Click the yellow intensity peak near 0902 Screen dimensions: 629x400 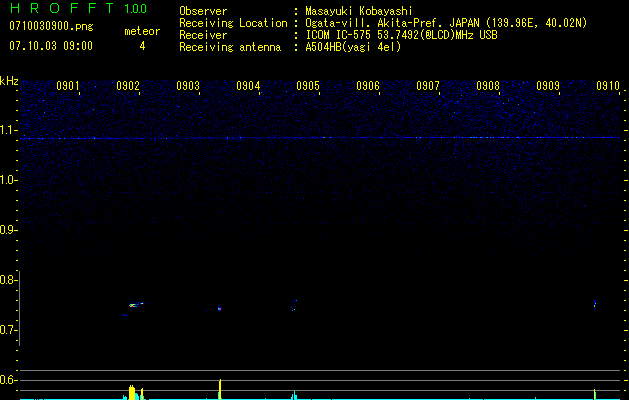click(132, 392)
